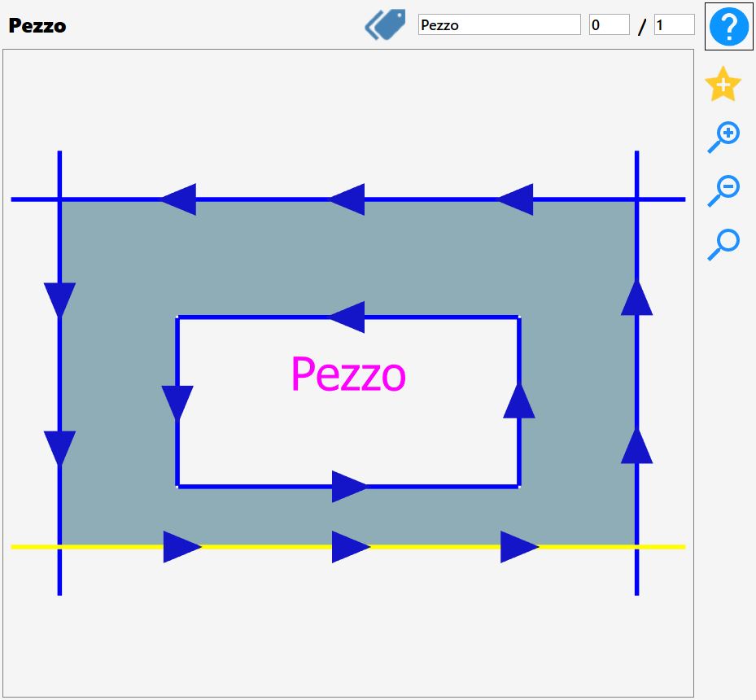
Task: Open the blue help question mark
Action: coord(728,26)
